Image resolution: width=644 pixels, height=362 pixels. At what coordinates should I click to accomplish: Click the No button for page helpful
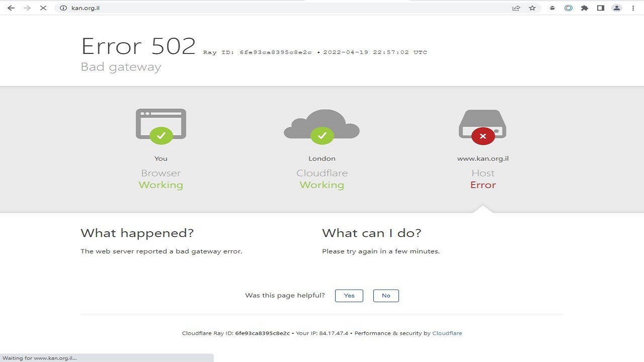coord(386,296)
